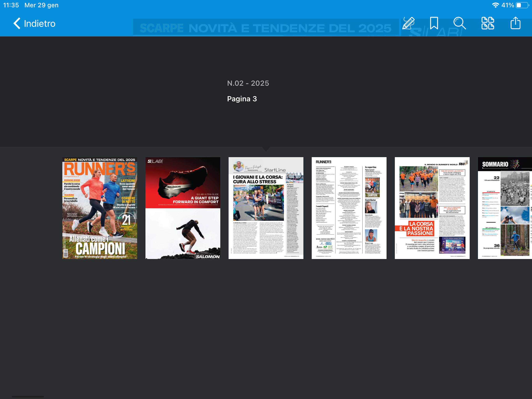Image resolution: width=532 pixels, height=399 pixels.
Task: Open the StartLine page 3 thumbnail
Action: pyautogui.click(x=266, y=208)
